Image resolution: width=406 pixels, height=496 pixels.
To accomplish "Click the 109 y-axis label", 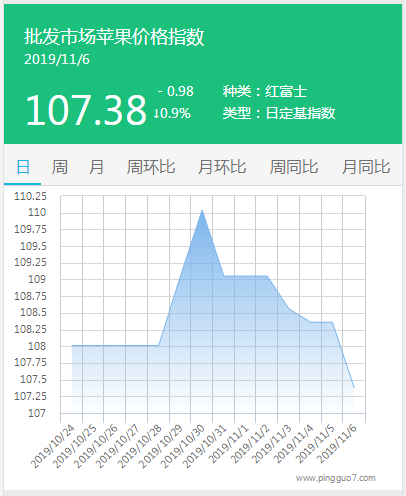I will pos(37,279).
